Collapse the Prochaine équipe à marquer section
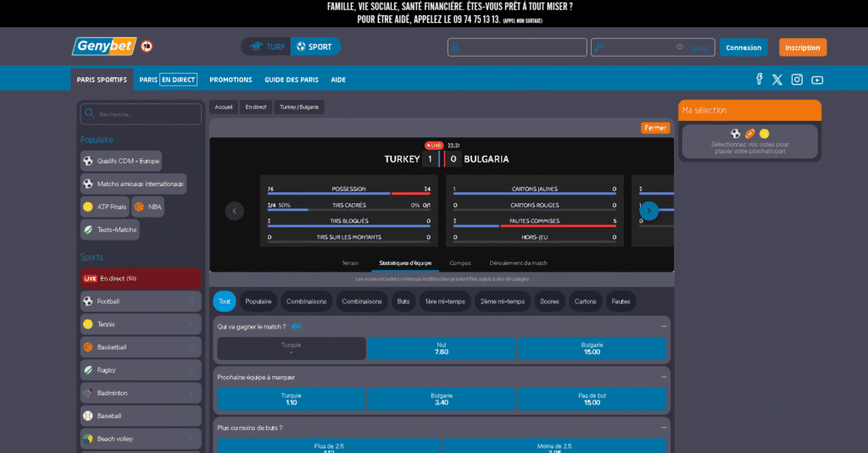The width and height of the screenshot is (868, 453). pyautogui.click(x=663, y=378)
